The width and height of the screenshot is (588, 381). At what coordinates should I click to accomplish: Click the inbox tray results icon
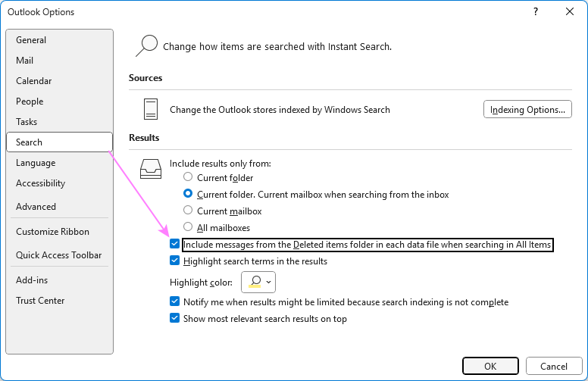(151, 169)
